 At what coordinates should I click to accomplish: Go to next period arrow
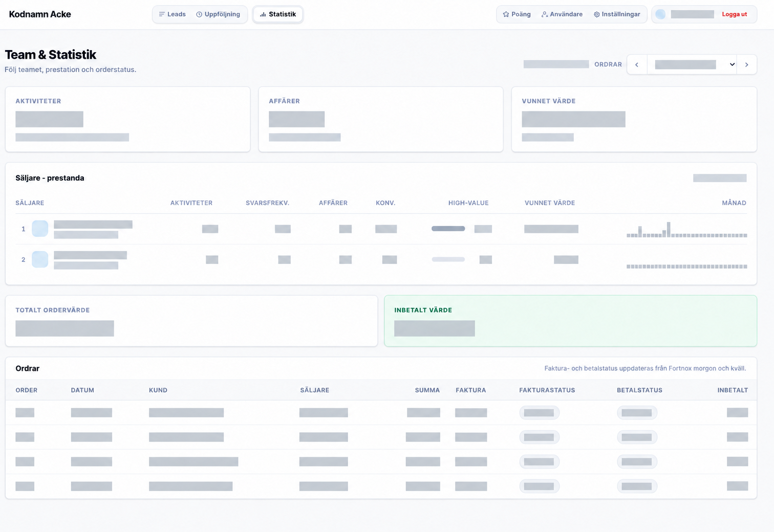pos(747,64)
